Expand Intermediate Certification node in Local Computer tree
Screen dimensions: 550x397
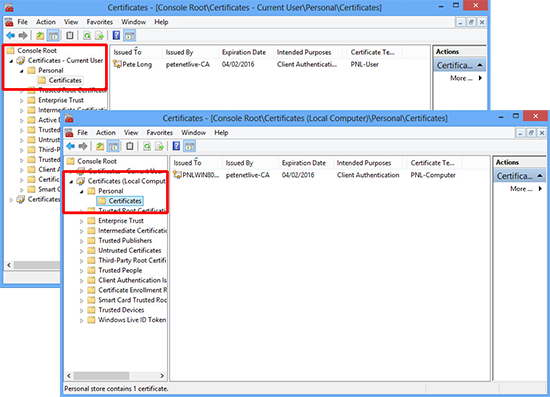pos(81,231)
